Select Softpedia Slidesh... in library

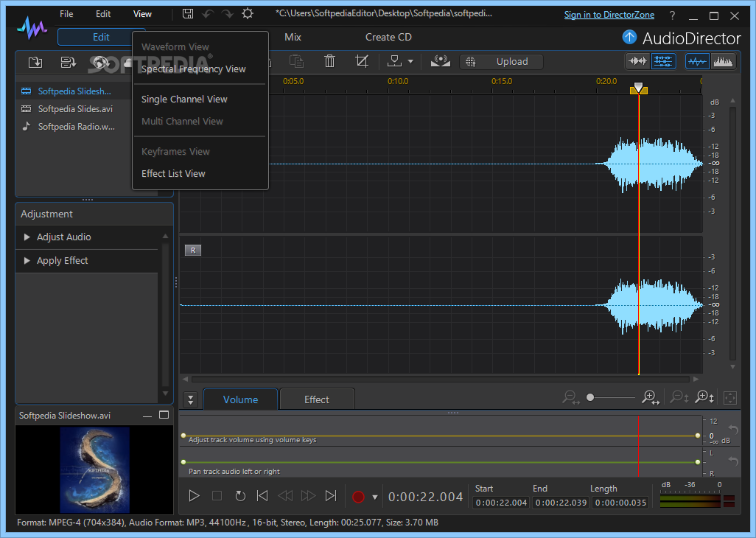click(74, 91)
